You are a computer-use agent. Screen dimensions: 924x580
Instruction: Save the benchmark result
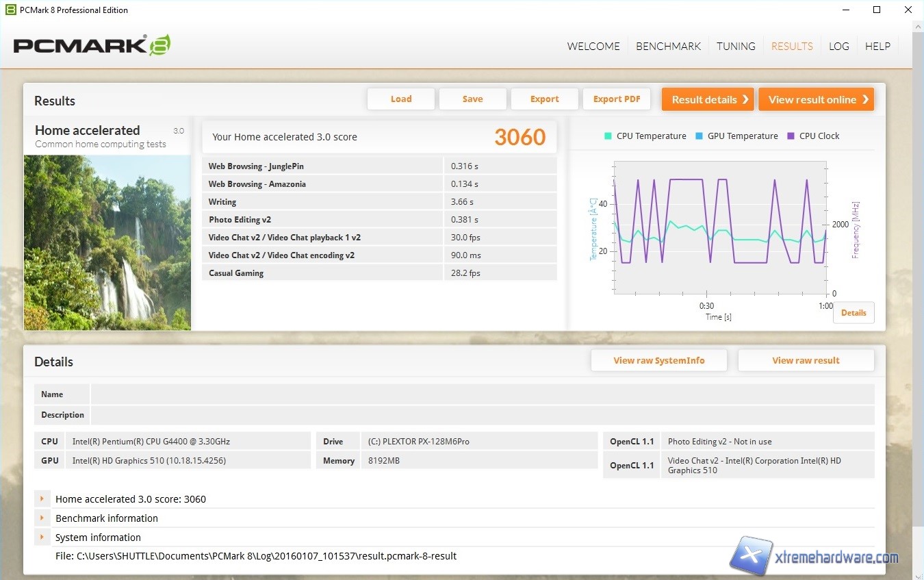click(472, 99)
